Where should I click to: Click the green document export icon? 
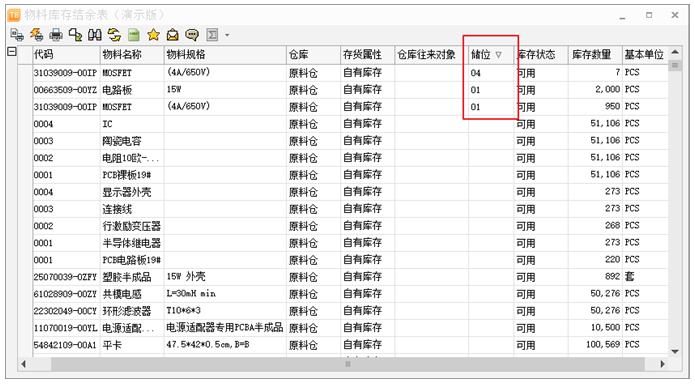click(x=133, y=35)
